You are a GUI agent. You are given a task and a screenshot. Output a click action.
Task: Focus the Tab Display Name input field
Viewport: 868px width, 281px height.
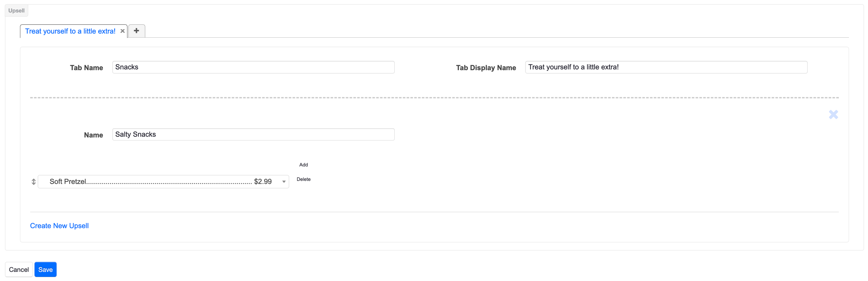pos(666,67)
